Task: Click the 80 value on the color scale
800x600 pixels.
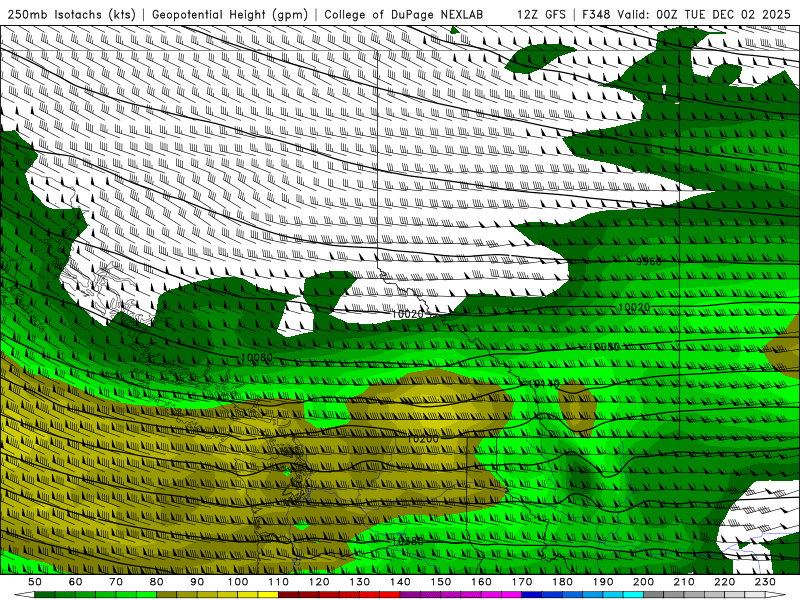Action: [x=157, y=582]
